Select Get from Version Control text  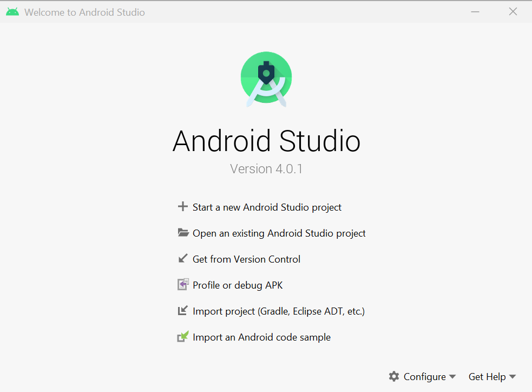point(246,259)
